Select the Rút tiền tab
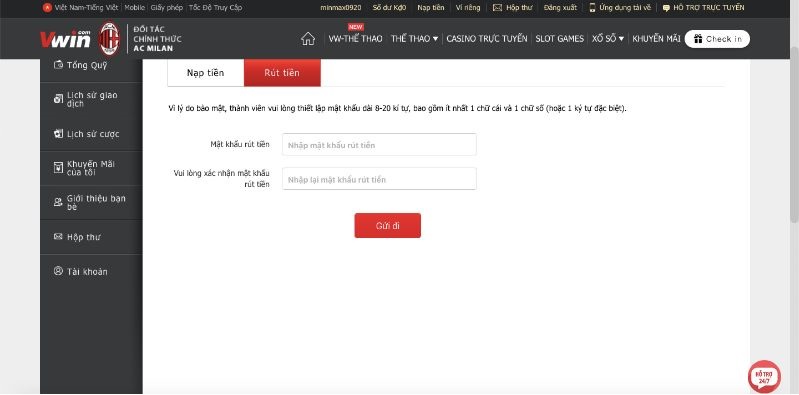The width and height of the screenshot is (799, 395). (x=282, y=73)
